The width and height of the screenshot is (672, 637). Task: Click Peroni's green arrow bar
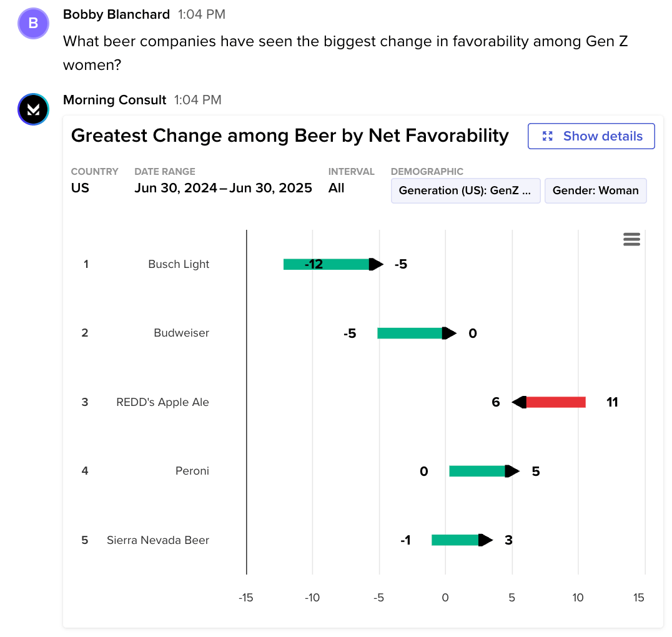[478, 471]
